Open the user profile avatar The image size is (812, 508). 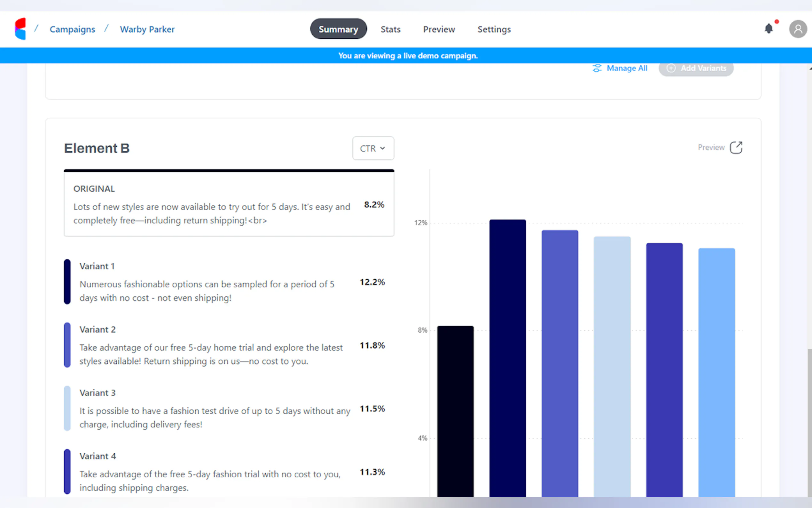pyautogui.click(x=798, y=29)
